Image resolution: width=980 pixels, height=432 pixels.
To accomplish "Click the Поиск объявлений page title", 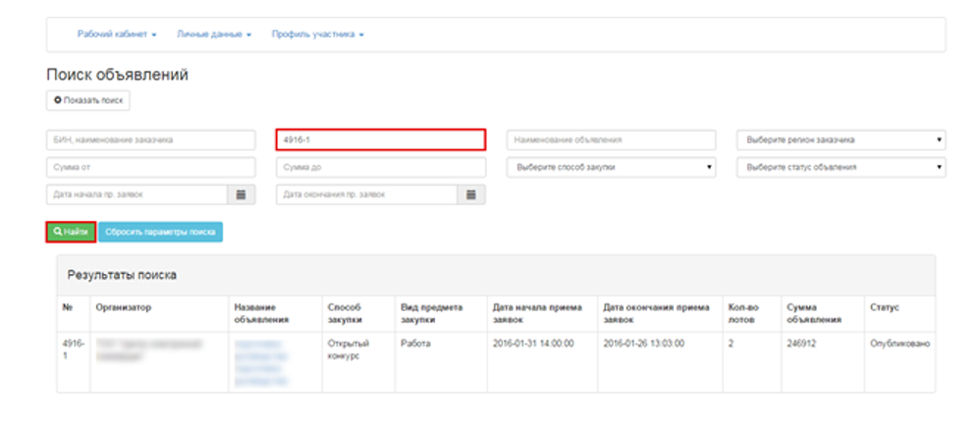I will point(118,75).
